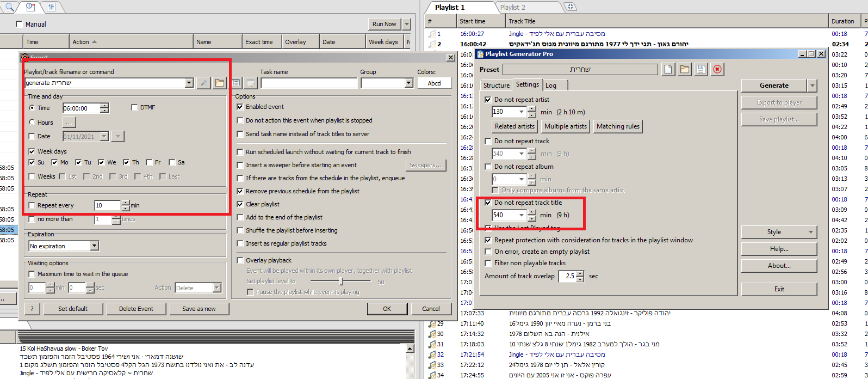Image resolution: width=868 pixels, height=379 pixels.
Task: Click the list icon beside the Event folder button
Action: (236, 83)
